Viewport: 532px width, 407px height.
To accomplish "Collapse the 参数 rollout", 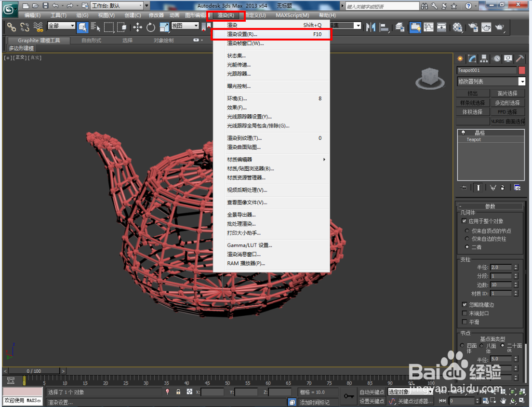I will click(490, 206).
